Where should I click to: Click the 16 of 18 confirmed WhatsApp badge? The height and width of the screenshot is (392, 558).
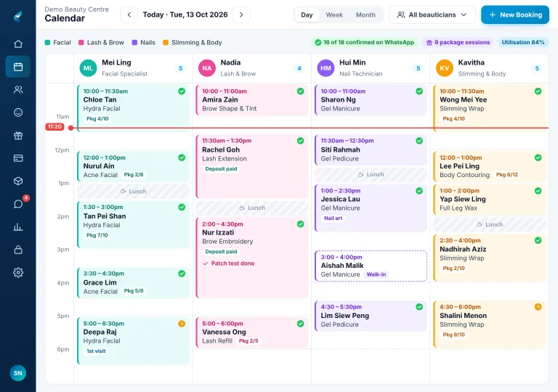(x=365, y=42)
